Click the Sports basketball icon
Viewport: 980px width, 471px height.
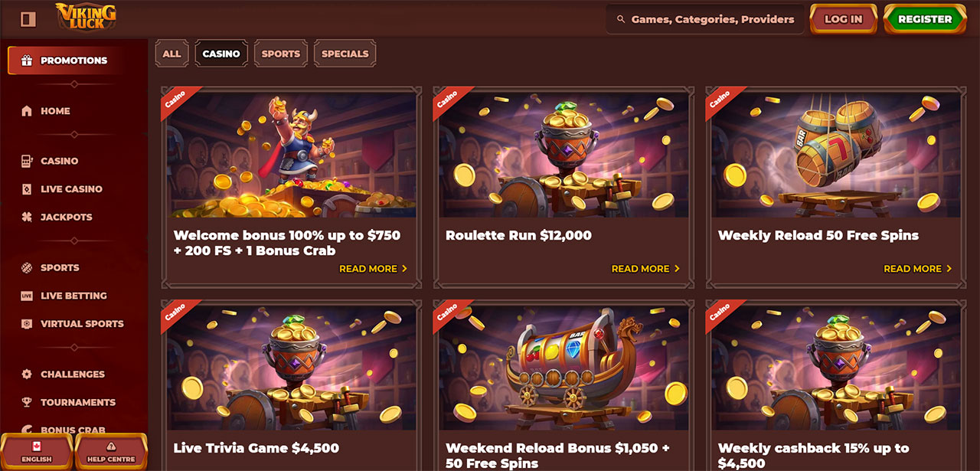(x=27, y=267)
